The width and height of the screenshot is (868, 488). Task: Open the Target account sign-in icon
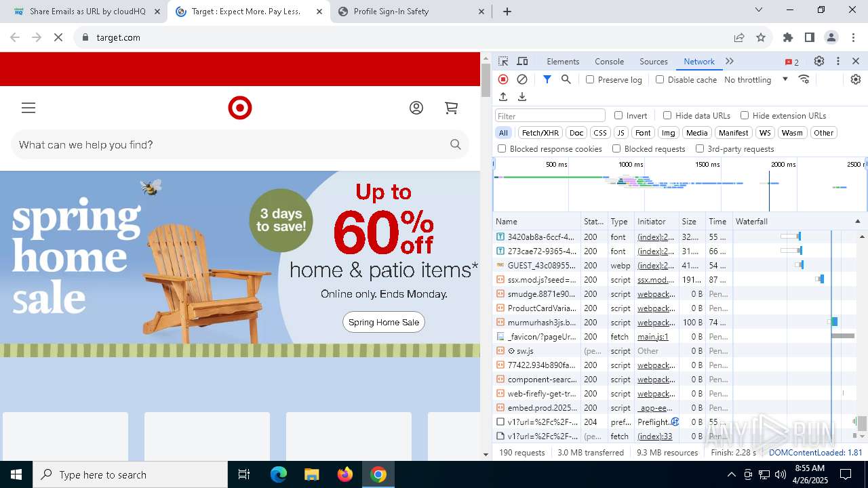point(416,108)
